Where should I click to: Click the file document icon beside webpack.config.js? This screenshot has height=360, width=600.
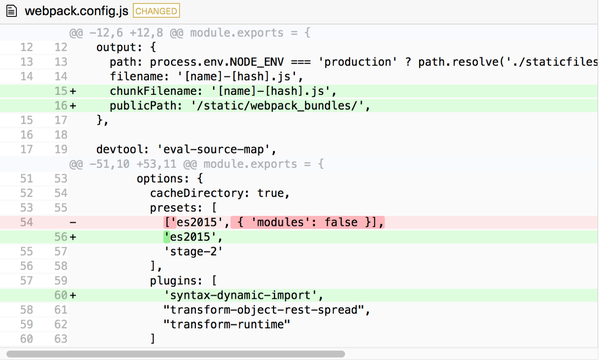click(11, 11)
